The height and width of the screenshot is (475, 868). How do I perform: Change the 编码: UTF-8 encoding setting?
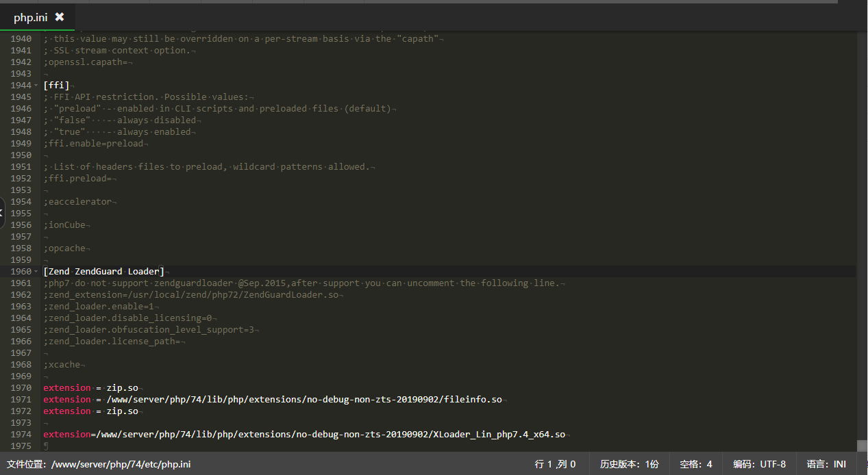pos(759,464)
